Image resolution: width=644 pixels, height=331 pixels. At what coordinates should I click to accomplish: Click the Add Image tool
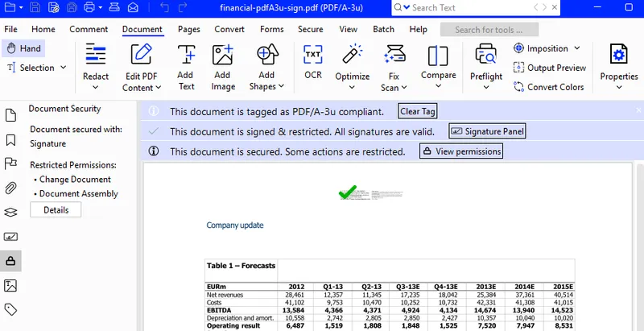coord(223,67)
